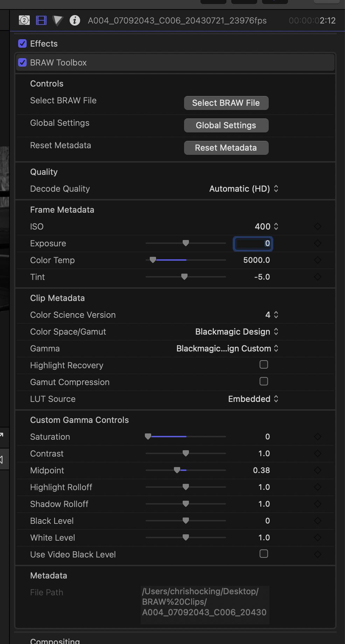Add keyframe for Midpoint parameter
Viewport: 345px width, 644px height.
[318, 470]
